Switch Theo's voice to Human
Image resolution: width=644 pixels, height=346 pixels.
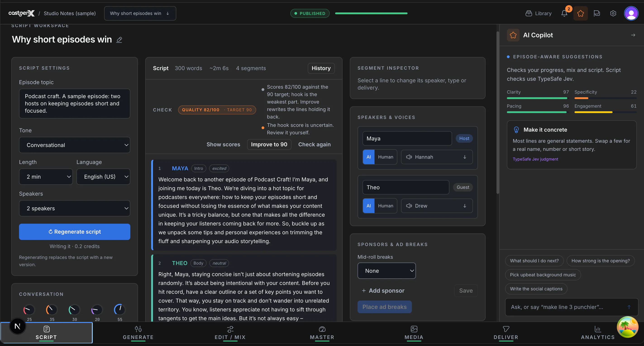point(386,206)
